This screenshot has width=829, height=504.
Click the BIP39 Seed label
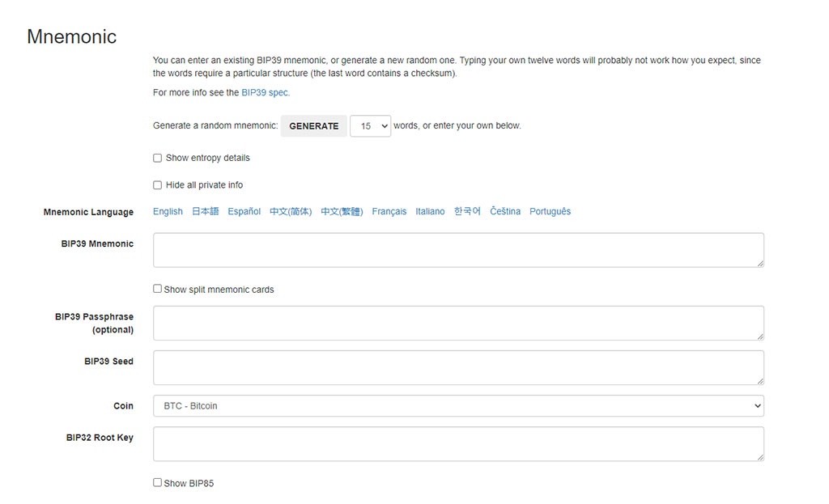[109, 362]
